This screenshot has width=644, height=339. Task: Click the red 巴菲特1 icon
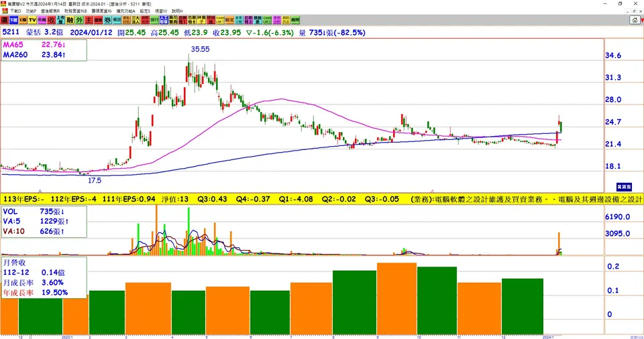(x=182, y=19)
